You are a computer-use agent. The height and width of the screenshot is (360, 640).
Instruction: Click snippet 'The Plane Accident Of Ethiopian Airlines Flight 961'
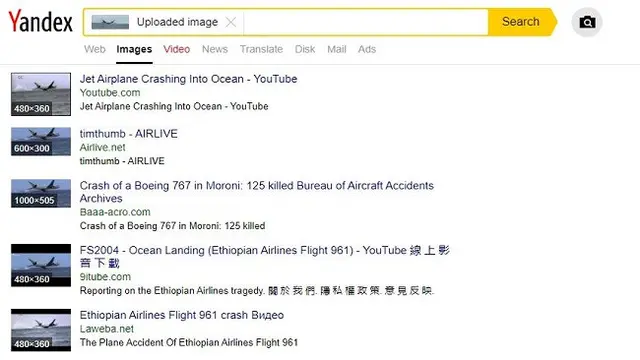pyautogui.click(x=189, y=342)
